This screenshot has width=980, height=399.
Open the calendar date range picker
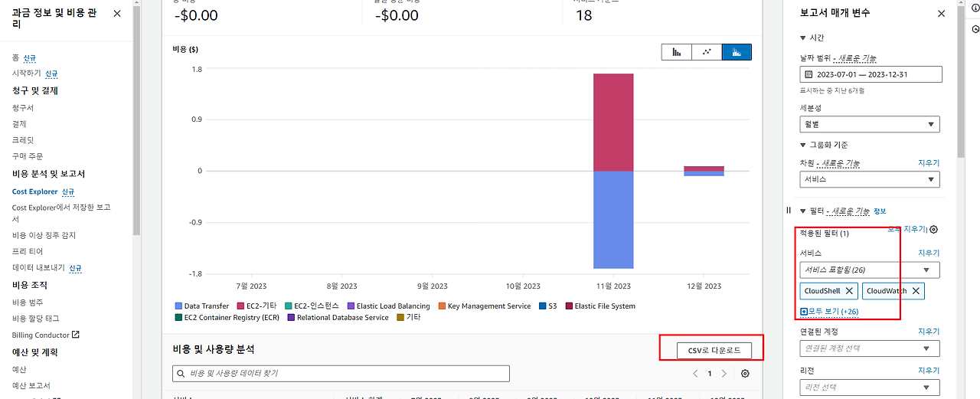[809, 75]
